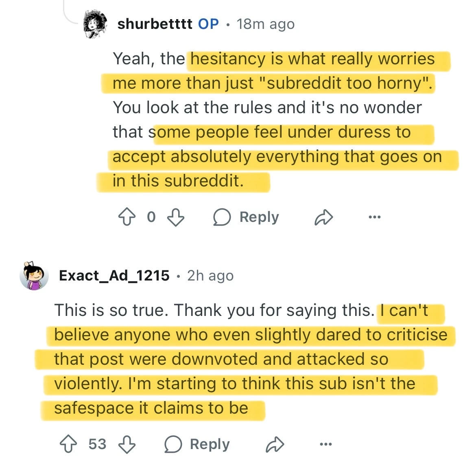Share the Exact_Ad_1215 comment

[x=275, y=445]
